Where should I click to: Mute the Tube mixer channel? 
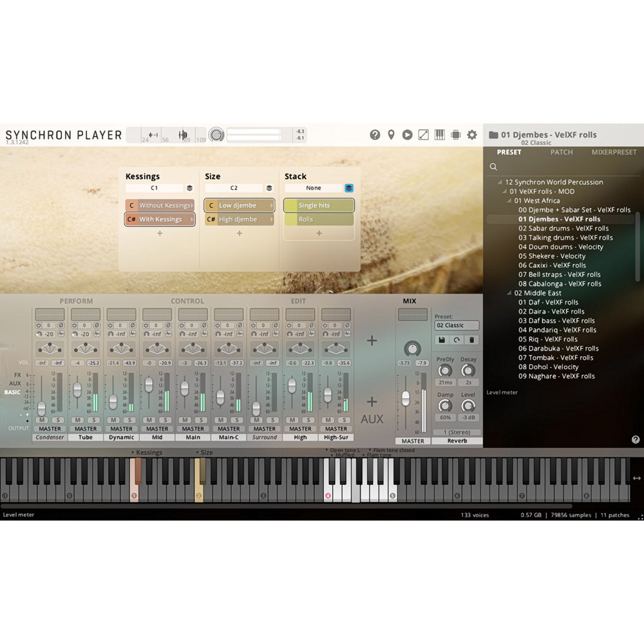(77, 420)
